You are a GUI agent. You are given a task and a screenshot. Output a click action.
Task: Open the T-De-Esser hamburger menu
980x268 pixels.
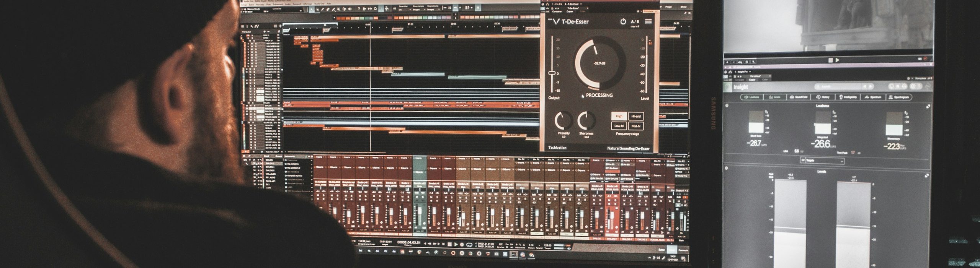648,21
